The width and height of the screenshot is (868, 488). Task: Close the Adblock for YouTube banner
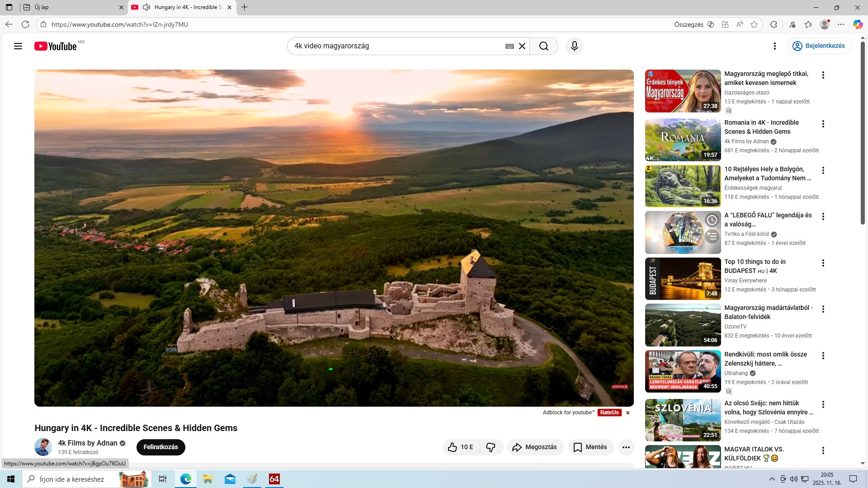tap(627, 413)
